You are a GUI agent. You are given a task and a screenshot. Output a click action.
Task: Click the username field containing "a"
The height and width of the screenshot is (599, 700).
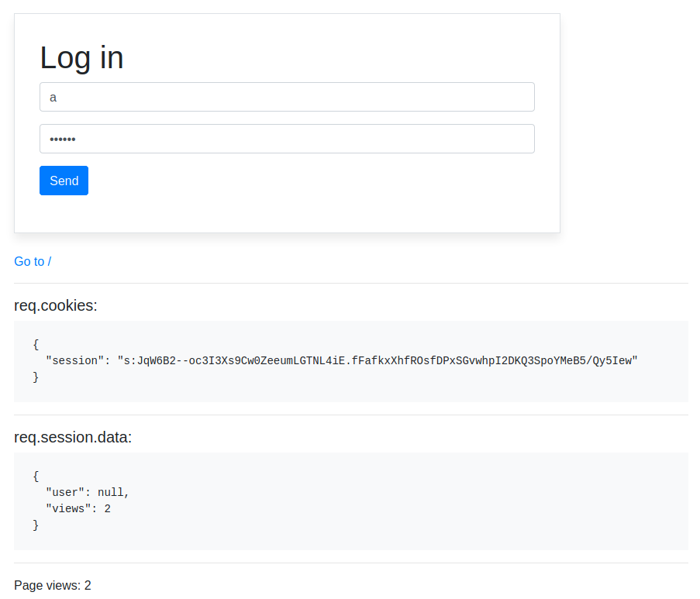point(287,97)
